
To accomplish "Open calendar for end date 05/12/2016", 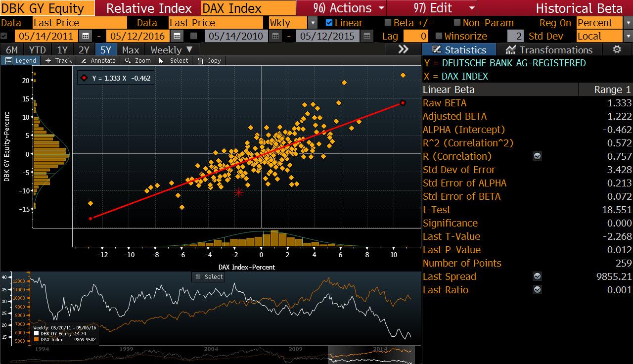I will [x=176, y=36].
